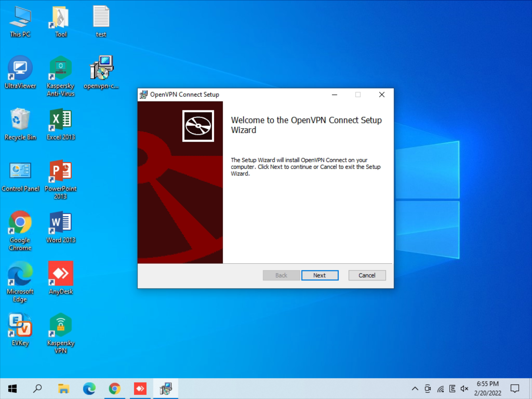The width and height of the screenshot is (532, 399).
Task: Unmute the taskbar speaker icon
Action: 464,389
